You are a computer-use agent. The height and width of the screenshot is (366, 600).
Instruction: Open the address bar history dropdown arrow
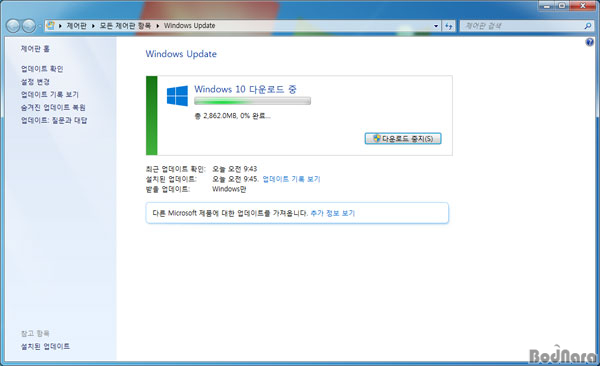pyautogui.click(x=436, y=26)
